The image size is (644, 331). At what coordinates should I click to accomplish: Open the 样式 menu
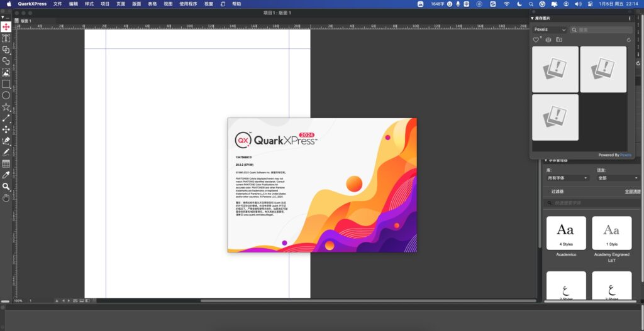coord(89,4)
